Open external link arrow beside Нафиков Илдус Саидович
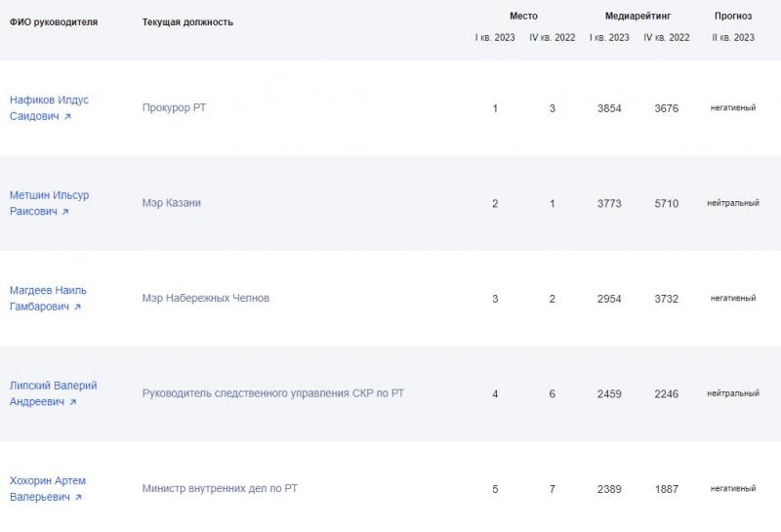 (x=67, y=116)
